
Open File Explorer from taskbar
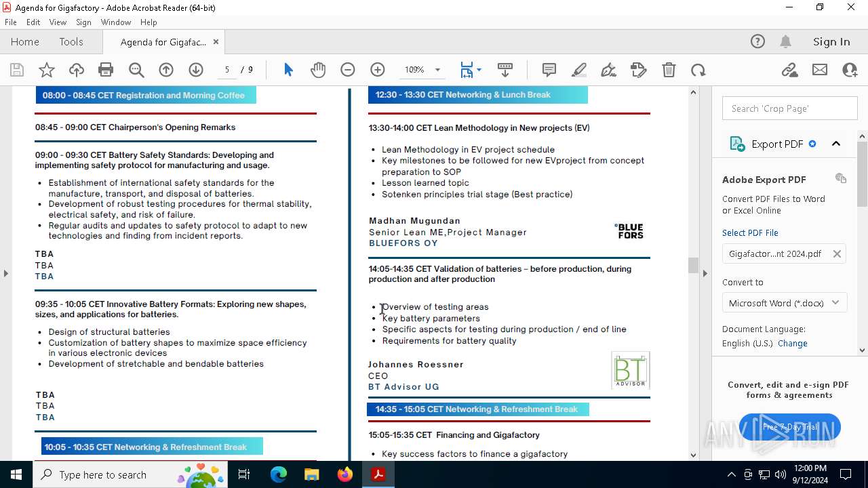(311, 474)
